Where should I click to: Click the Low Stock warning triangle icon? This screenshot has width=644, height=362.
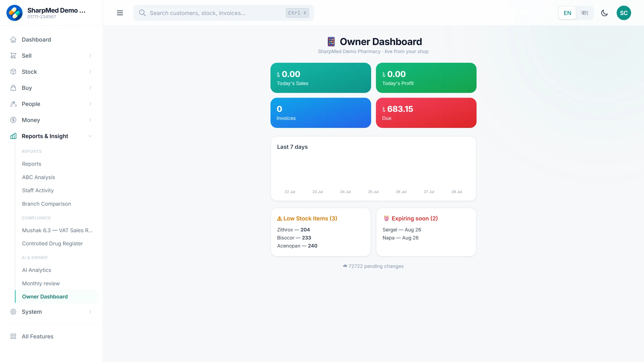[280, 219]
